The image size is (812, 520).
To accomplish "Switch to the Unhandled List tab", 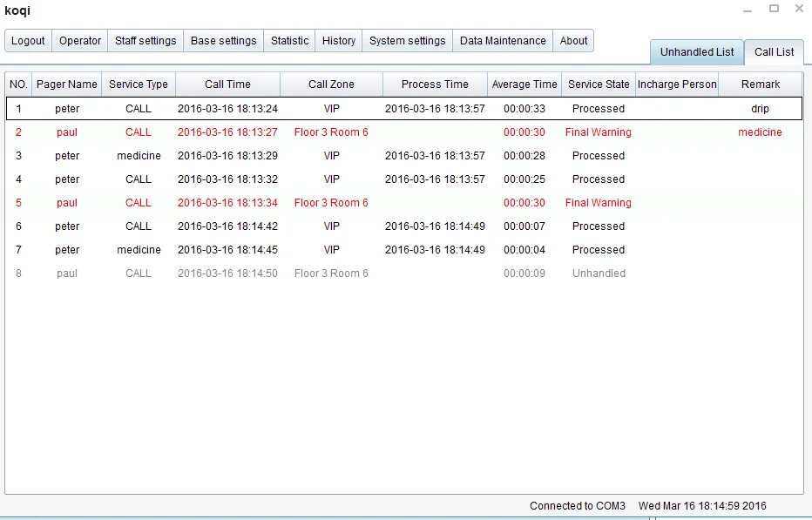I will pos(697,52).
